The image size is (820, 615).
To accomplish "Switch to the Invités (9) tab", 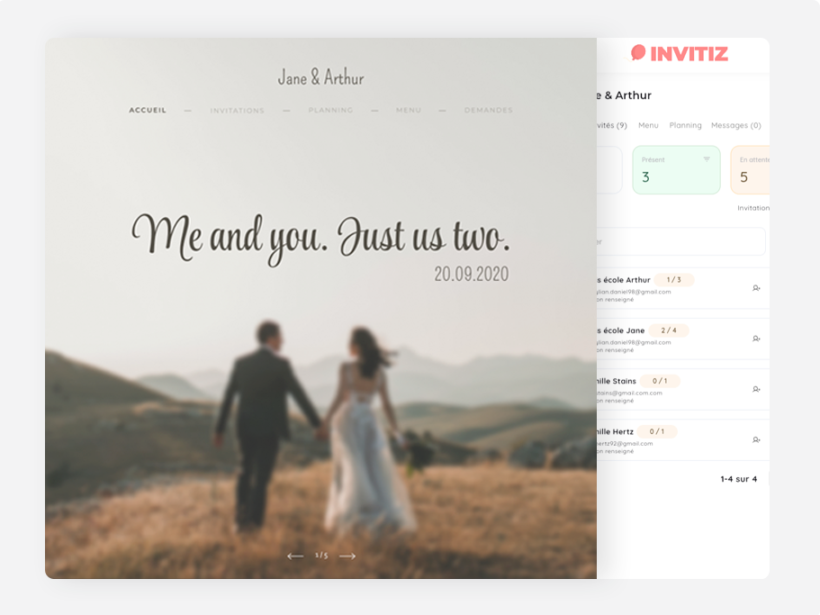I will pyautogui.click(x=612, y=126).
